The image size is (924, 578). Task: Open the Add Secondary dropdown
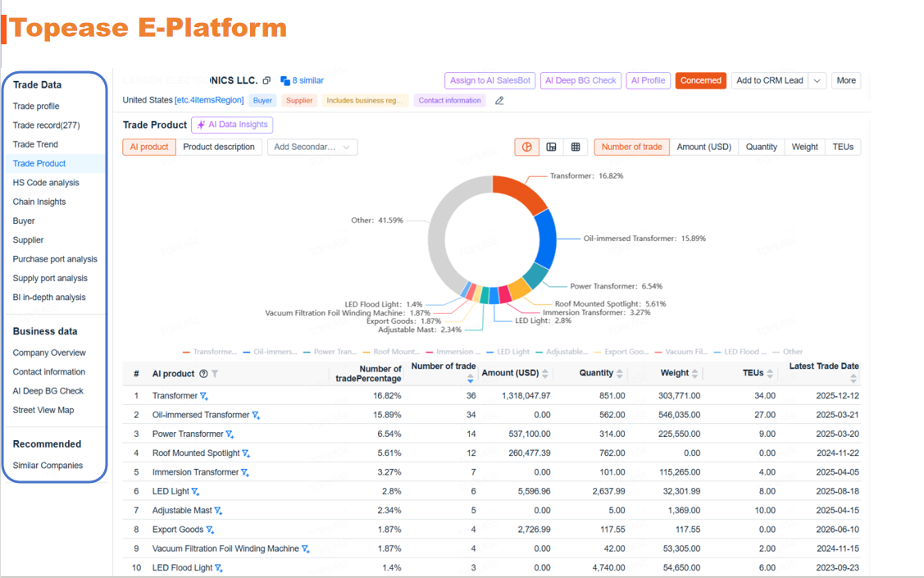point(312,148)
